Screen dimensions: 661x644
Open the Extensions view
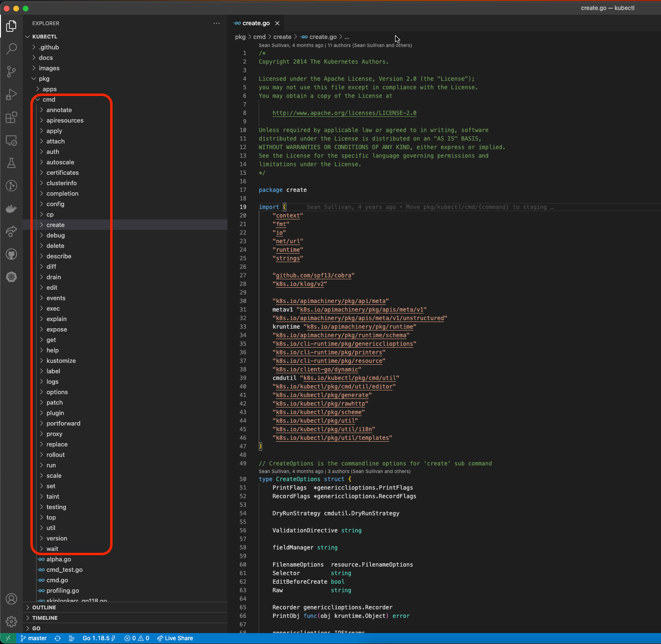(11, 117)
